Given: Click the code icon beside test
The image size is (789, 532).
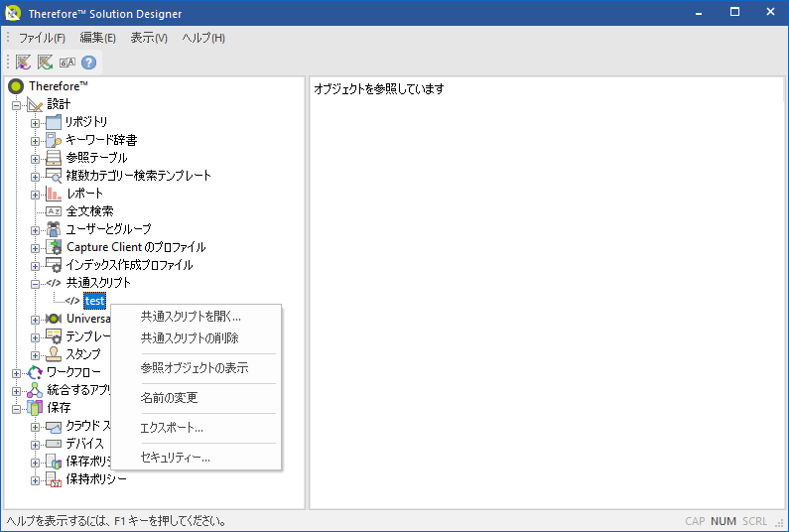Looking at the screenshot, I should pyautogui.click(x=72, y=301).
